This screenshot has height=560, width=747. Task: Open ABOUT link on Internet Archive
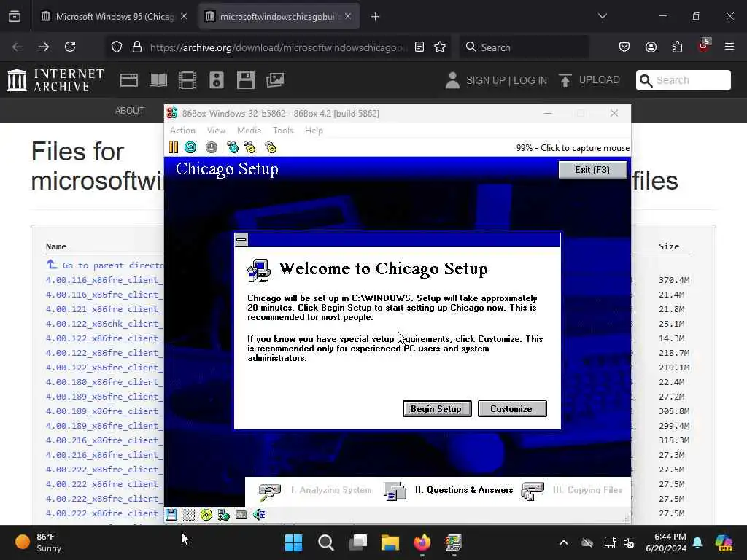click(x=130, y=111)
